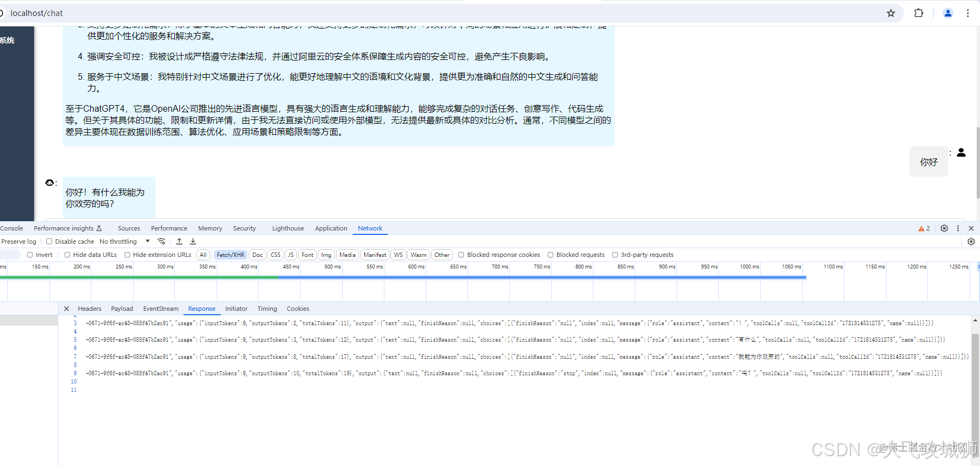Filter requests by Fetch/XHR
980x466 pixels.
click(x=230, y=255)
